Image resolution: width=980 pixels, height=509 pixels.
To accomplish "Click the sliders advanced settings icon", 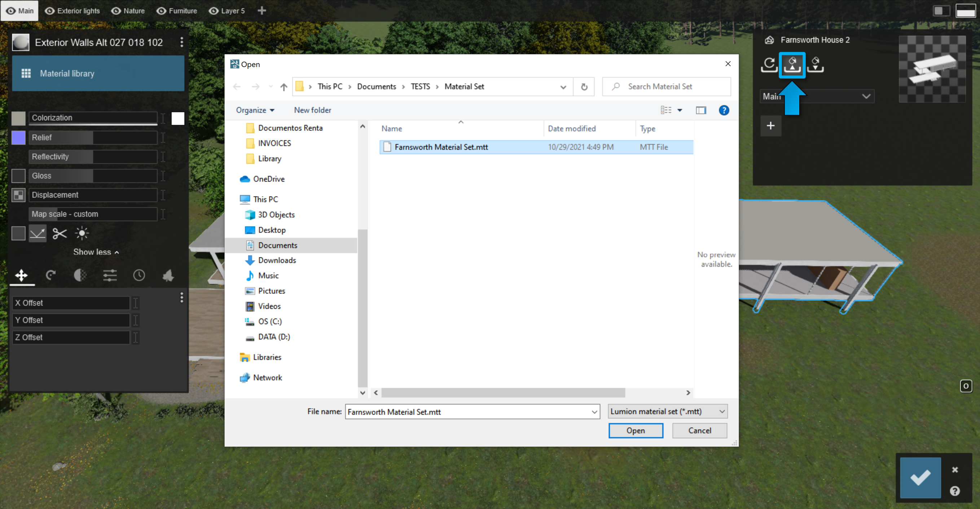I will pos(110,275).
